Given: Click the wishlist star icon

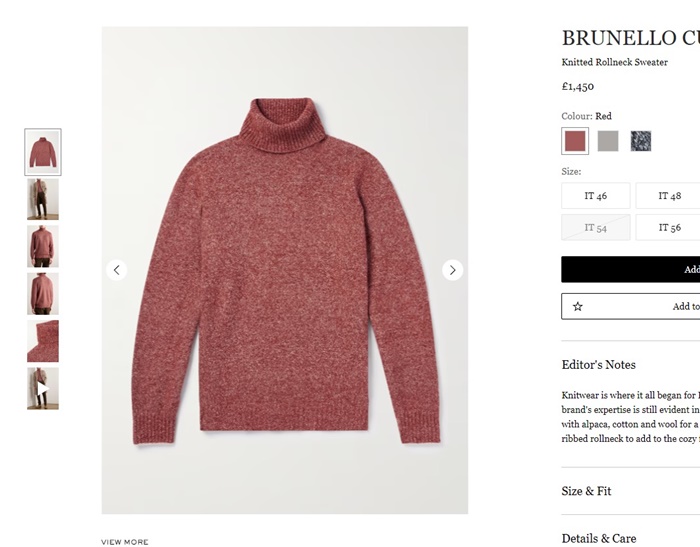Looking at the screenshot, I should click(x=578, y=306).
